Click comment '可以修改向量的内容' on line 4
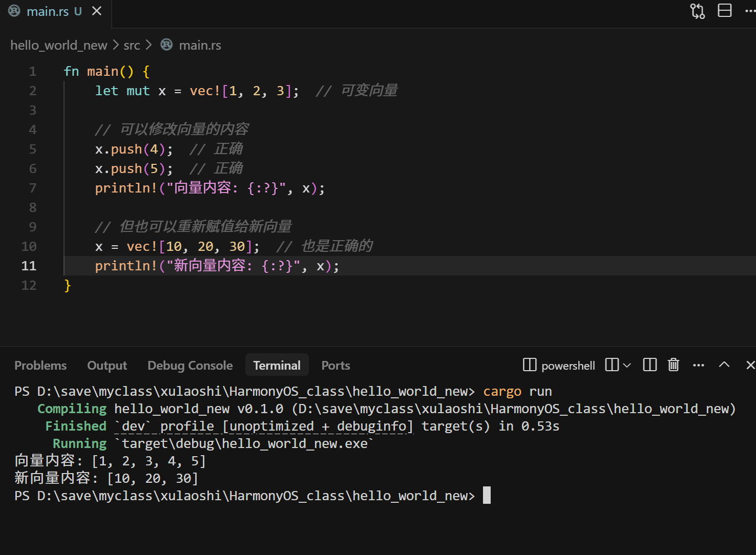This screenshot has width=756, height=555. (172, 130)
